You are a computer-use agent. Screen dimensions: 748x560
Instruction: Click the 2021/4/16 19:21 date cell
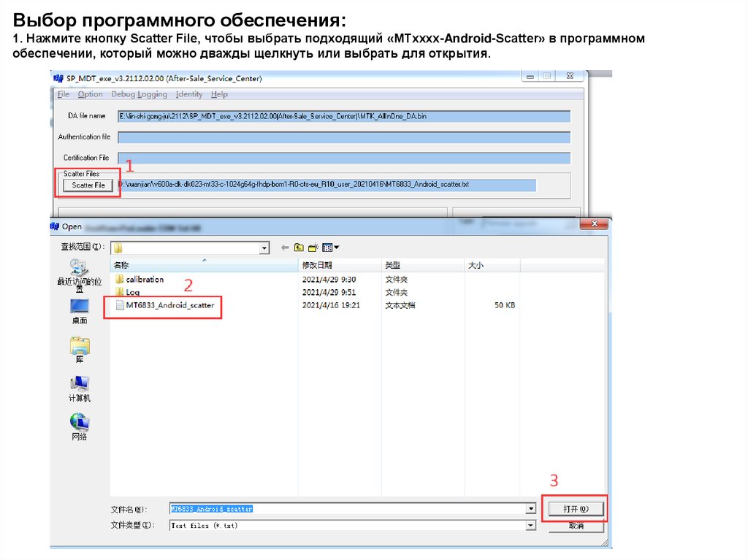(331, 305)
